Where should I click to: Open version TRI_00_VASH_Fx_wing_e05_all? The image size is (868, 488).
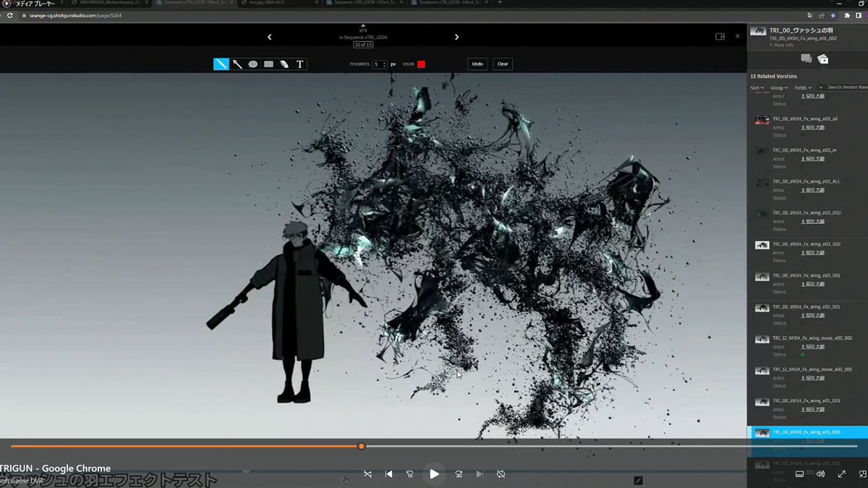(805, 119)
